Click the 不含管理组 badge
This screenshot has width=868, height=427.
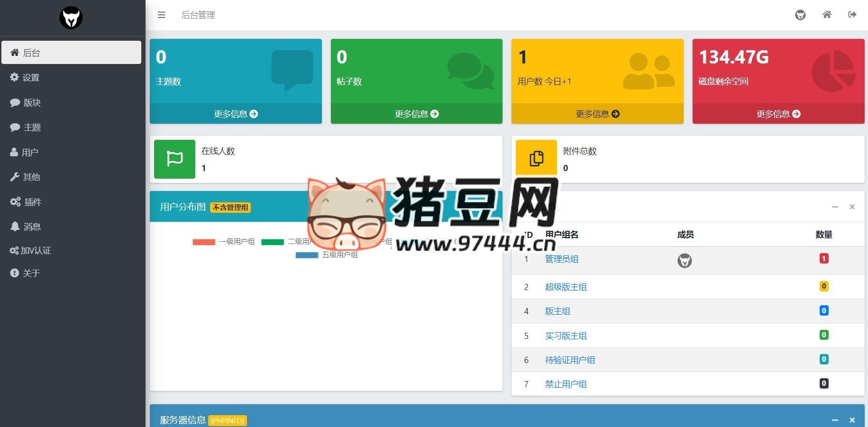point(230,207)
